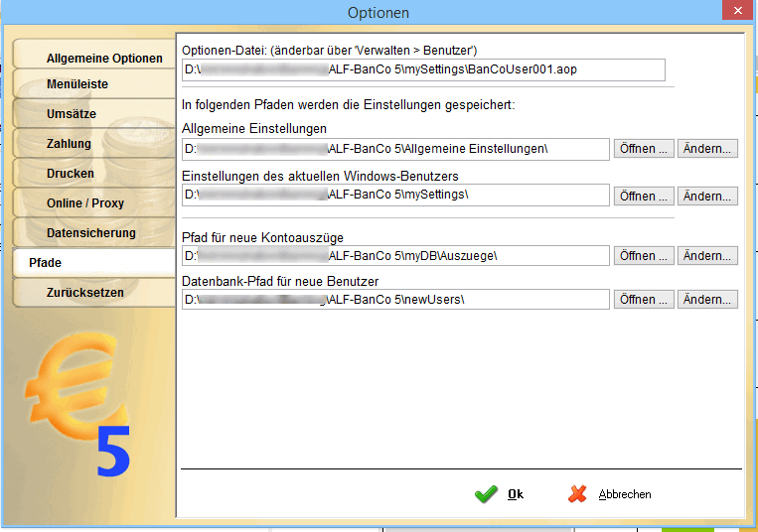Click the Optionen-Datei path field
758x532 pixels.
point(423,70)
